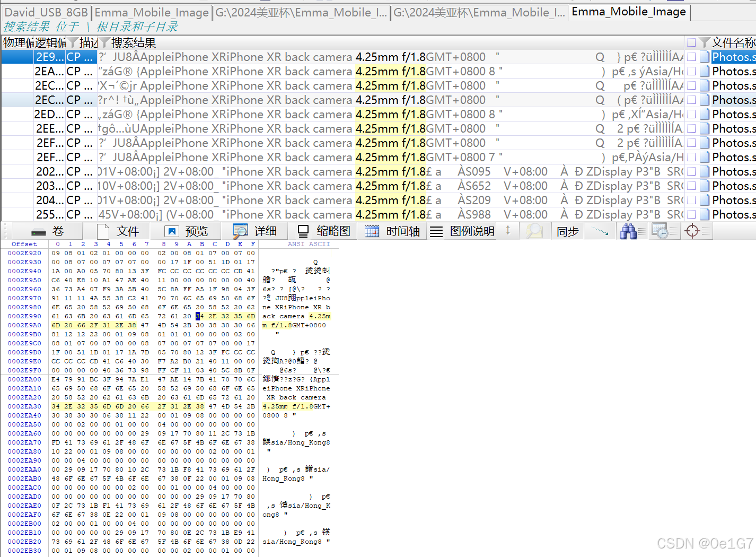The width and height of the screenshot is (756, 557).
Task: Check the box for row 202...
Action: [x=691, y=171]
